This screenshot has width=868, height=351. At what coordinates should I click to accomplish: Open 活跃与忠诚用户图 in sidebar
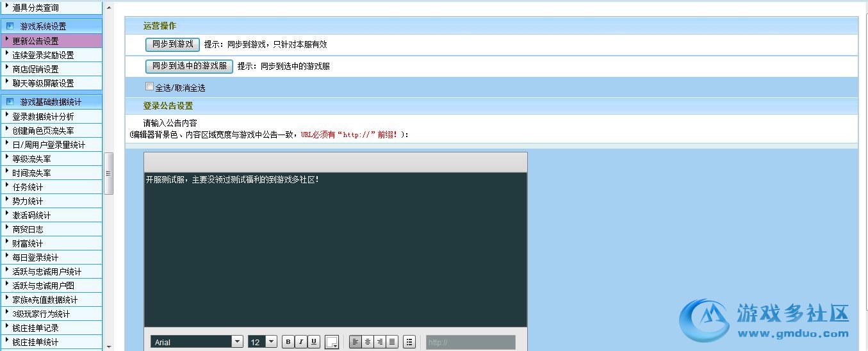click(x=51, y=285)
